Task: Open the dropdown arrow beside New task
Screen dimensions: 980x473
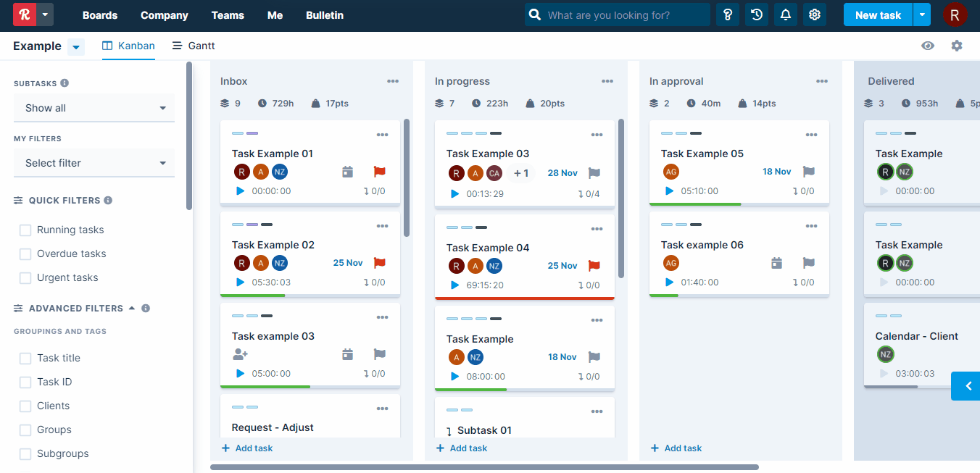Action: click(921, 14)
